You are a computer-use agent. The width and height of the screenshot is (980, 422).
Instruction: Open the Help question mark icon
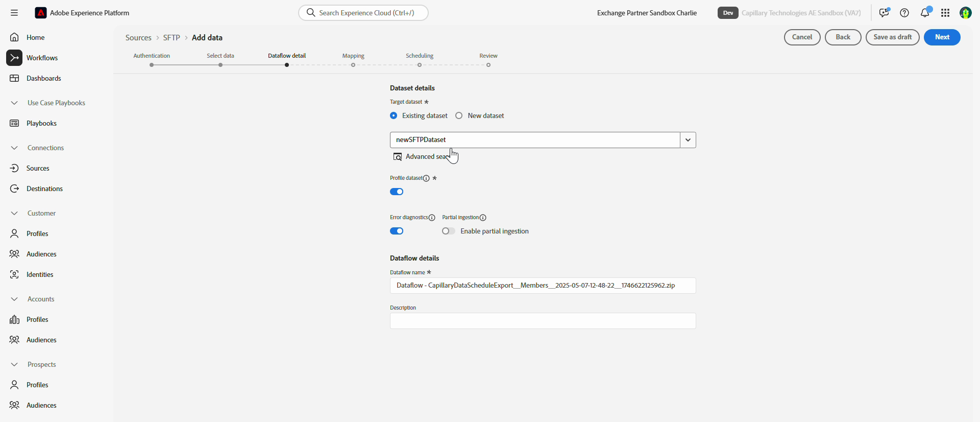tap(904, 13)
